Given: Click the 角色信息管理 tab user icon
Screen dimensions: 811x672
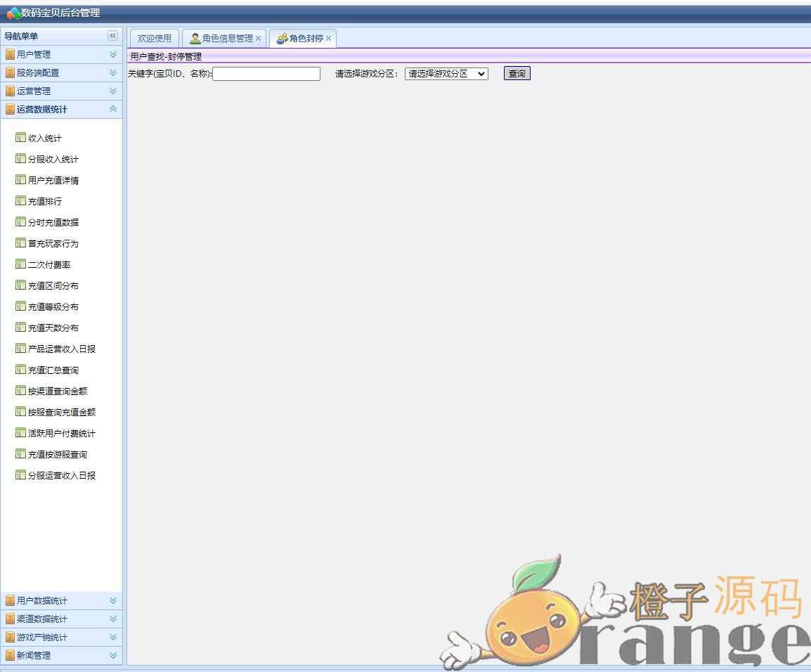Looking at the screenshot, I should pos(195,39).
